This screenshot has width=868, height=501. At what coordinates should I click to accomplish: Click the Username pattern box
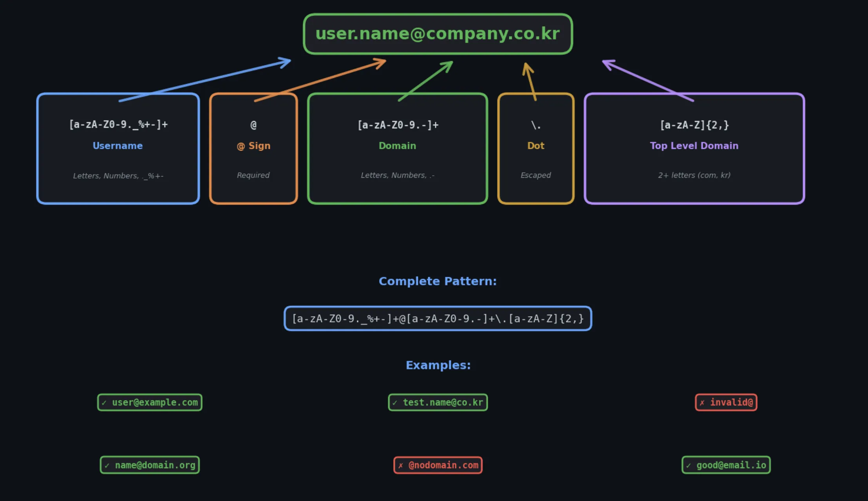(118, 149)
